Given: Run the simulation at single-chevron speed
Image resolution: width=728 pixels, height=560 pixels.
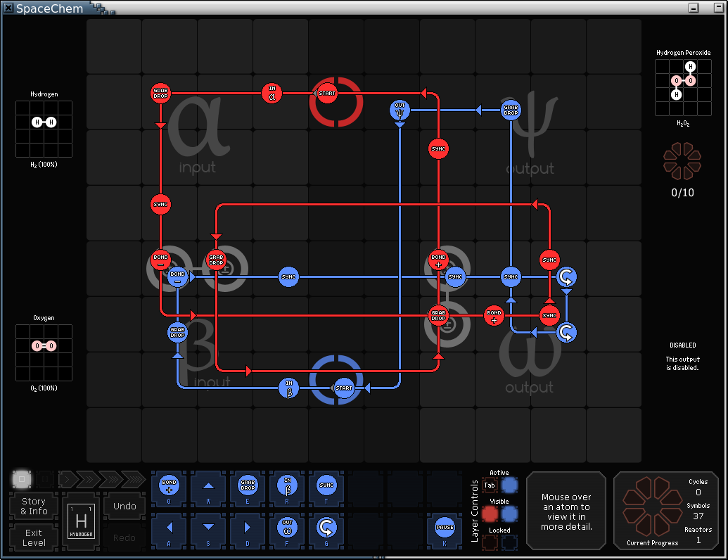Looking at the screenshot, I should coord(68,478).
